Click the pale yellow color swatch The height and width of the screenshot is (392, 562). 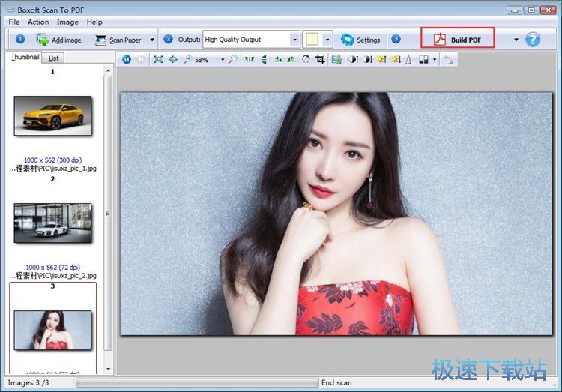312,40
